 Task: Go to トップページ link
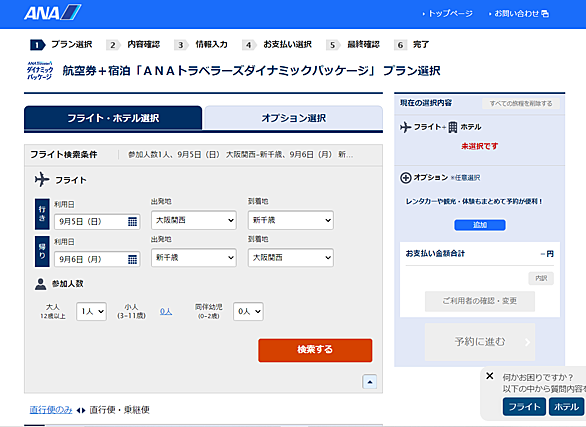pos(450,14)
